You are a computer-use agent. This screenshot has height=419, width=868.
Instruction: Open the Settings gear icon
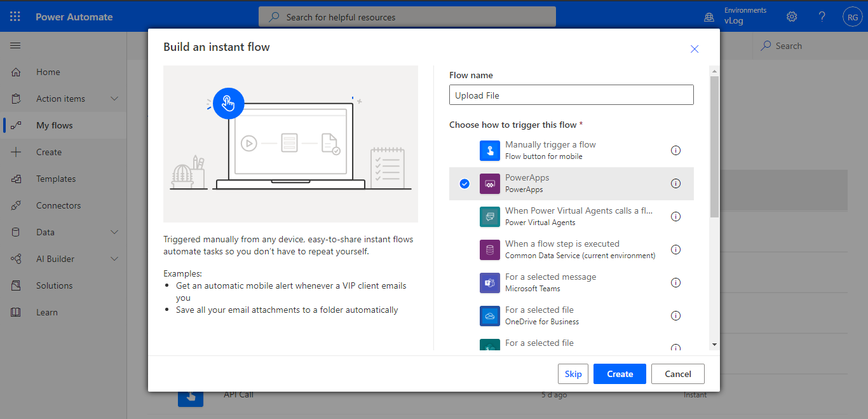click(792, 17)
